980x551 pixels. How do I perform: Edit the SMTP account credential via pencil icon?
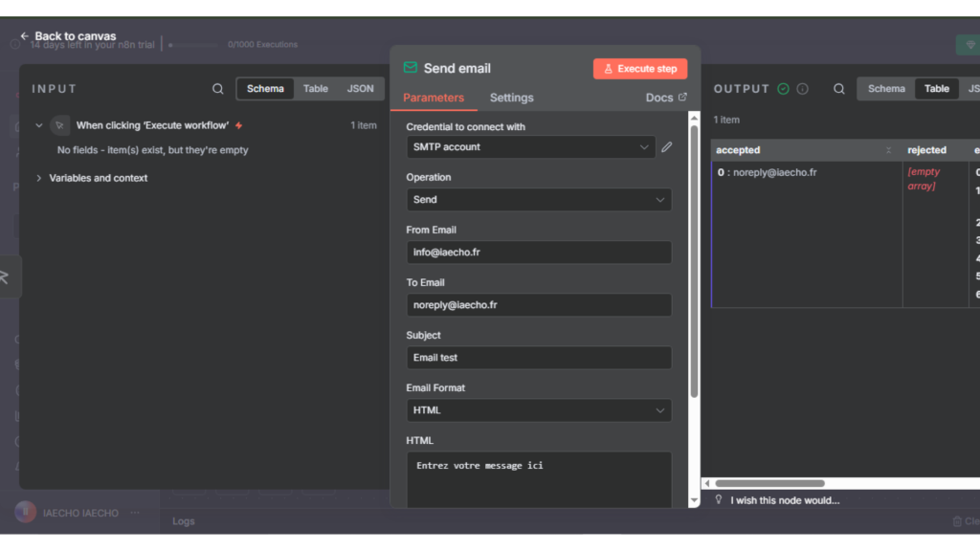coord(667,146)
